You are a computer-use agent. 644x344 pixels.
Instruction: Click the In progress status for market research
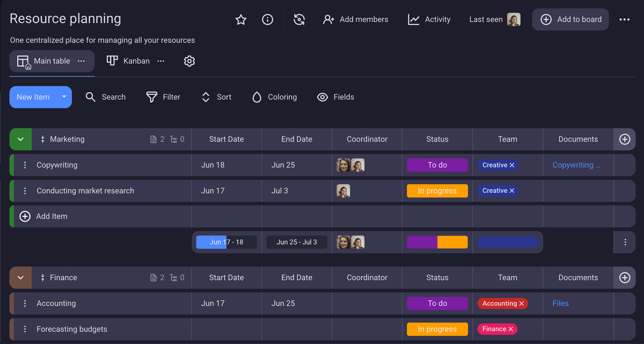[x=437, y=191]
